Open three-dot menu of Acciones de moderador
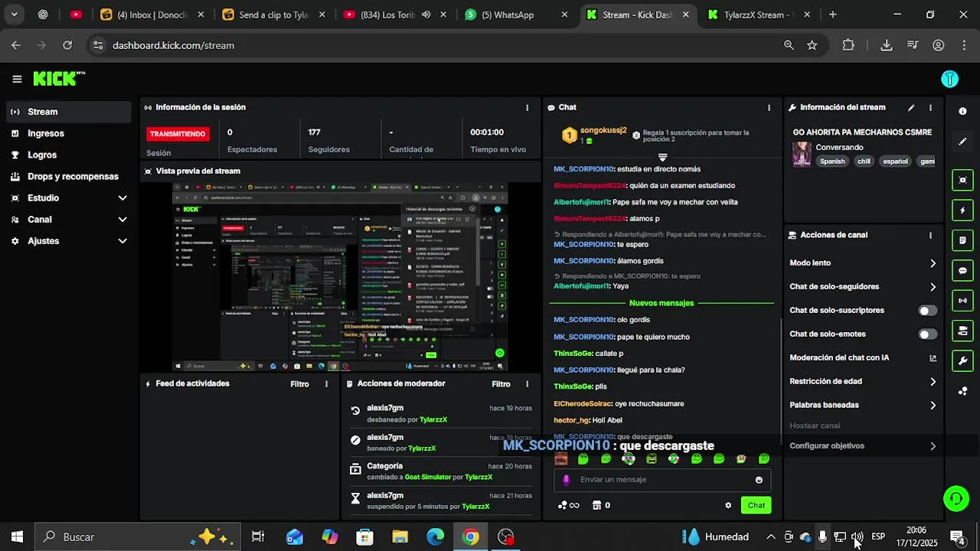The width and height of the screenshot is (980, 551). (x=527, y=384)
